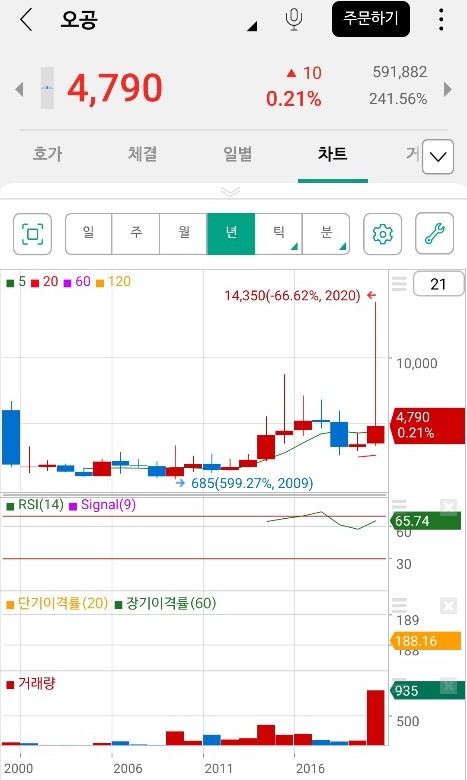Switch to the 체결 tab
This screenshot has width=467, height=780.
tap(142, 153)
